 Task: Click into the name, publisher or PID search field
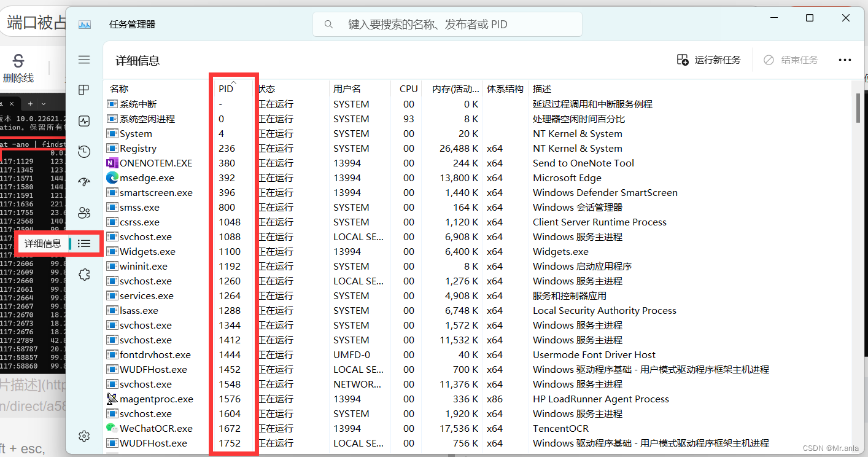448,25
